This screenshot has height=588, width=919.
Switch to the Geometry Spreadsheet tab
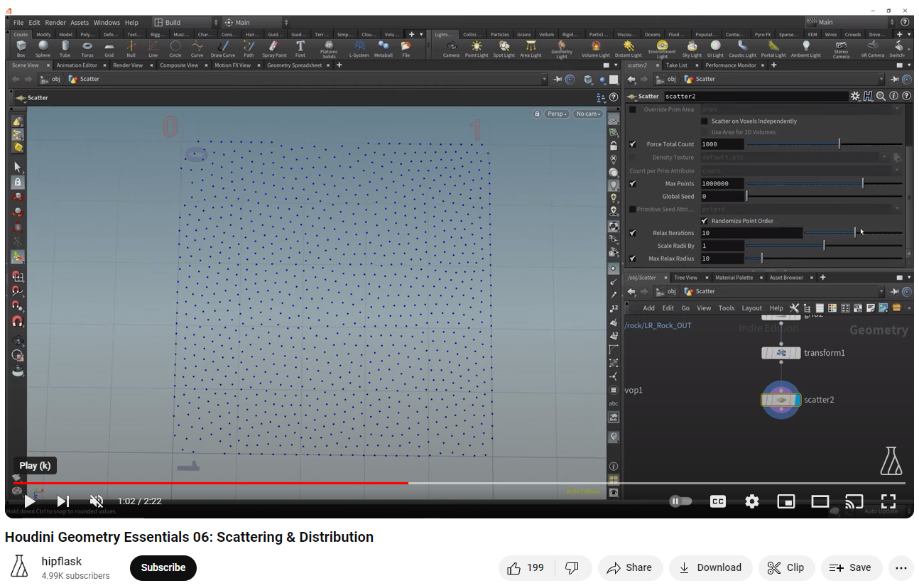(294, 65)
